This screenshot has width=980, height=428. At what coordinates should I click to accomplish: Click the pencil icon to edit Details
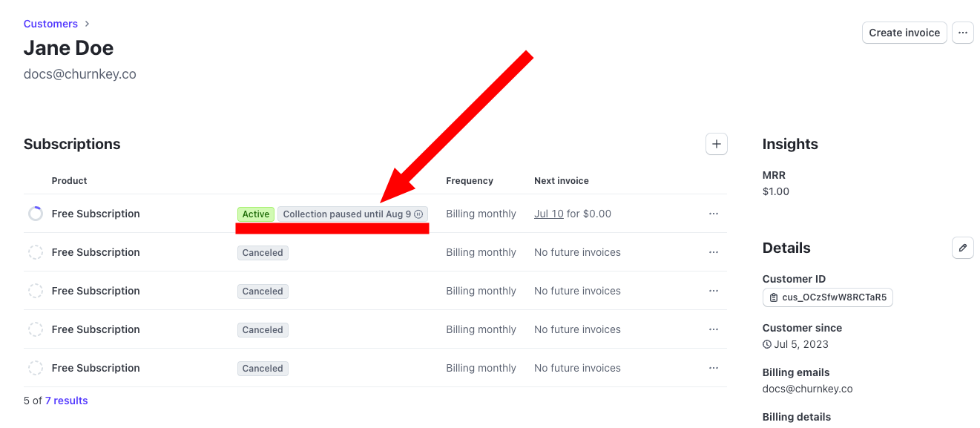point(962,247)
